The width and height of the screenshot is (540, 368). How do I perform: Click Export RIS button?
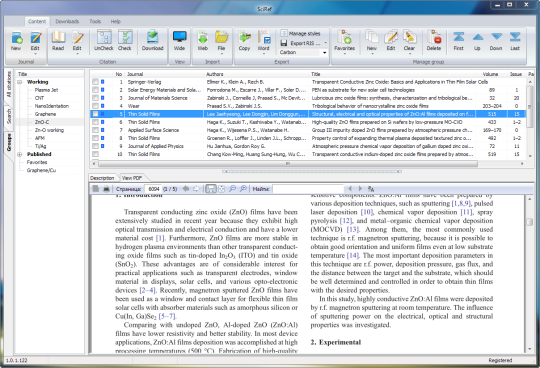coord(301,43)
